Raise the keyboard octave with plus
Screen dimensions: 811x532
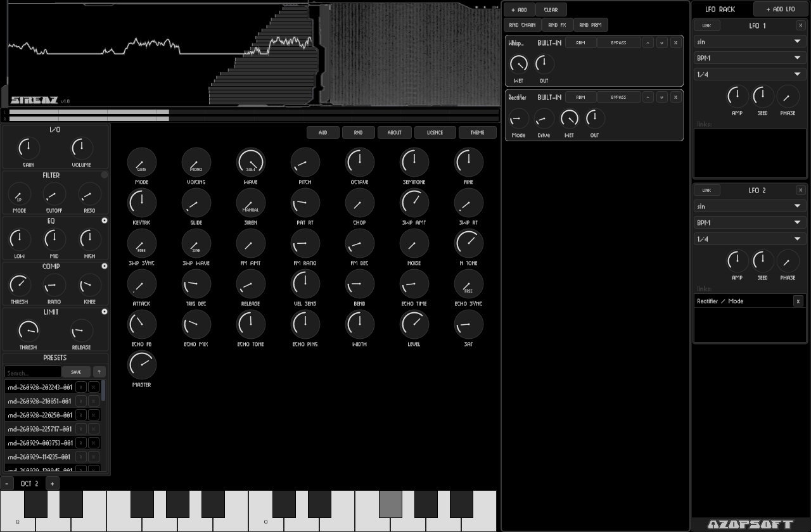click(52, 483)
